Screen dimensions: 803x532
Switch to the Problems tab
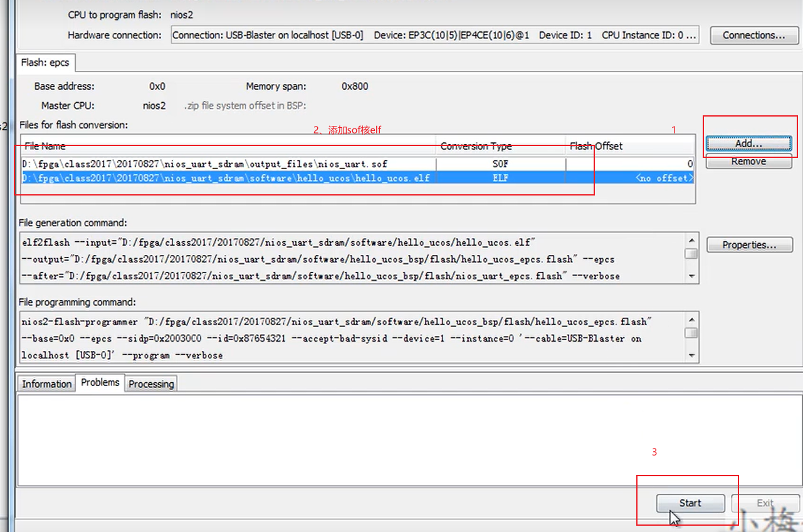100,382
